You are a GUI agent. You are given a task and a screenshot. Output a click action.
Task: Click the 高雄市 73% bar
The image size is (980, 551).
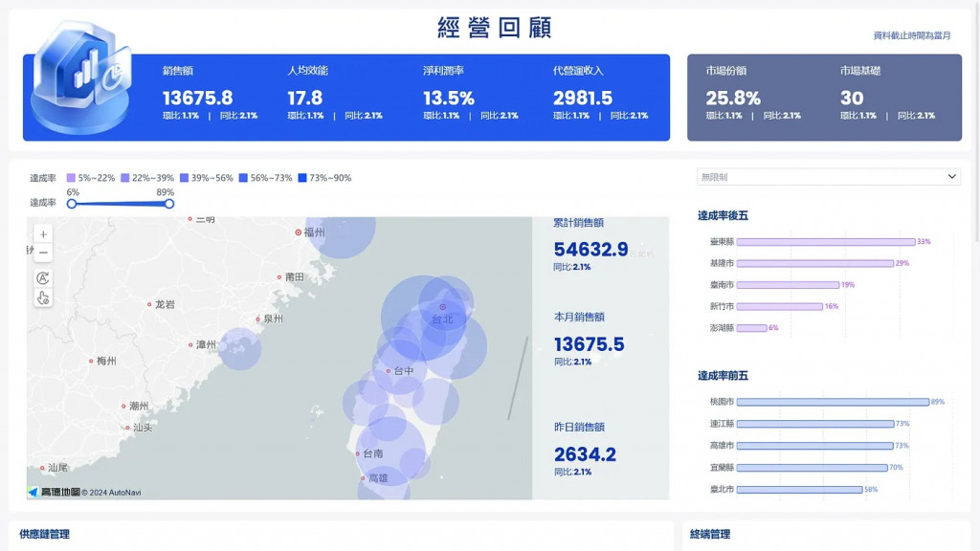815,446
